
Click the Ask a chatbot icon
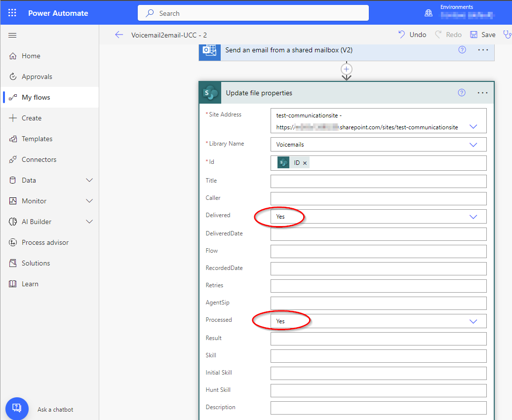point(17,408)
